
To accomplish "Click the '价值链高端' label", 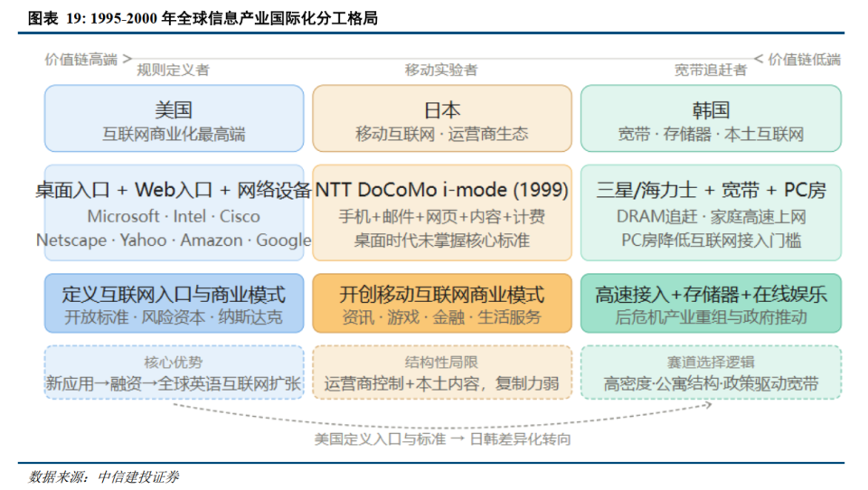I will point(80,60).
